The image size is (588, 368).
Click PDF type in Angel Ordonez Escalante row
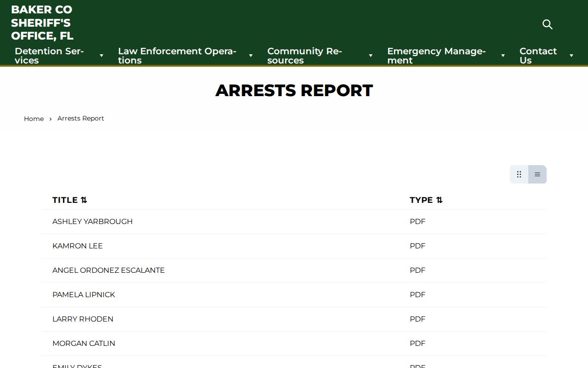(418, 270)
